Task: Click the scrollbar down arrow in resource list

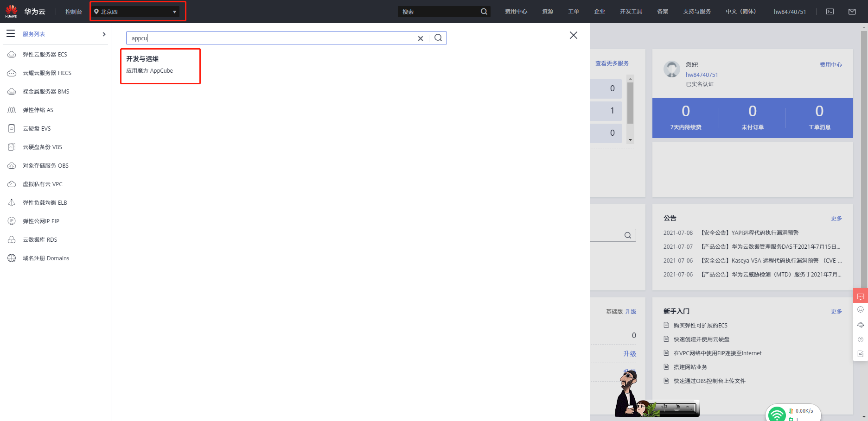Action: (630, 140)
